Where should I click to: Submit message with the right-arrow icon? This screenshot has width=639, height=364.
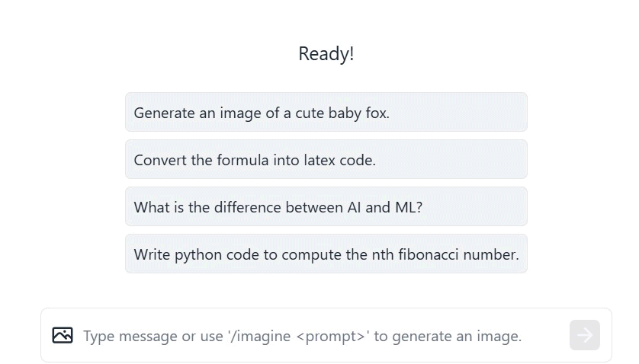pos(584,335)
